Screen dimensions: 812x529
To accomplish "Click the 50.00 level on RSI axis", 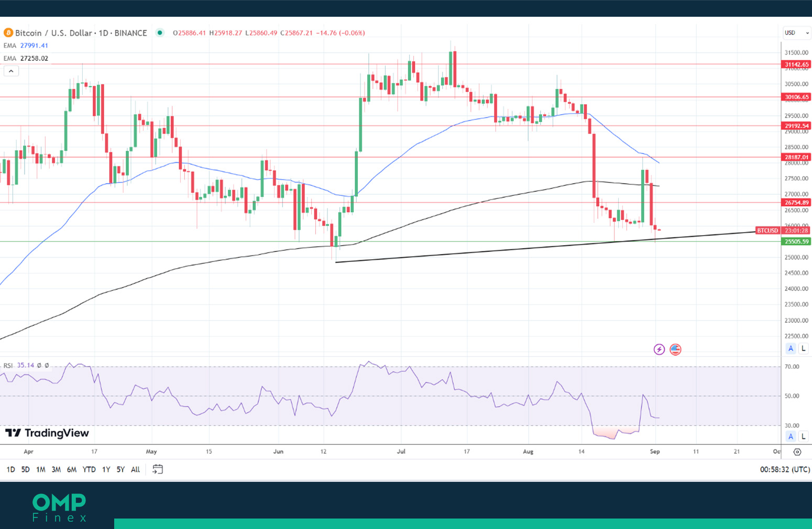I will (x=792, y=396).
